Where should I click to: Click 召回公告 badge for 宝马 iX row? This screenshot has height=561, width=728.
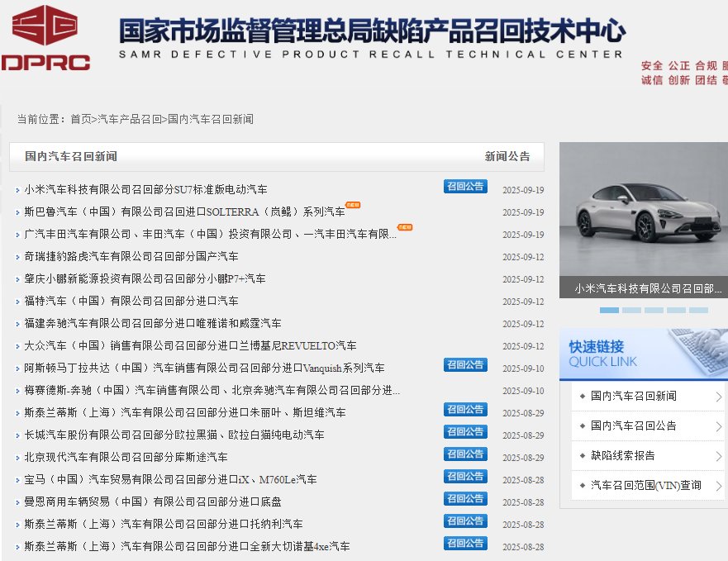pos(465,477)
